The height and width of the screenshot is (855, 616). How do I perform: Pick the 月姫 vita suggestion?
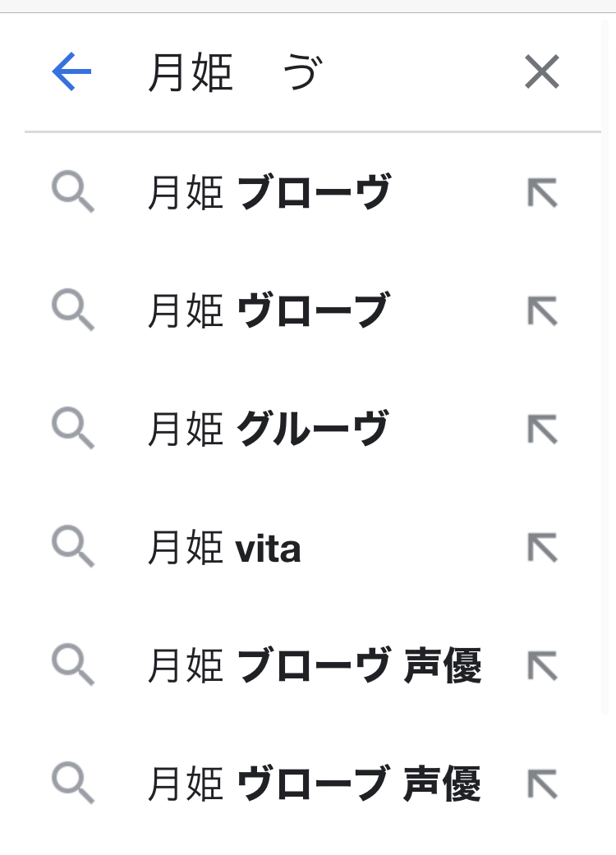pos(224,548)
